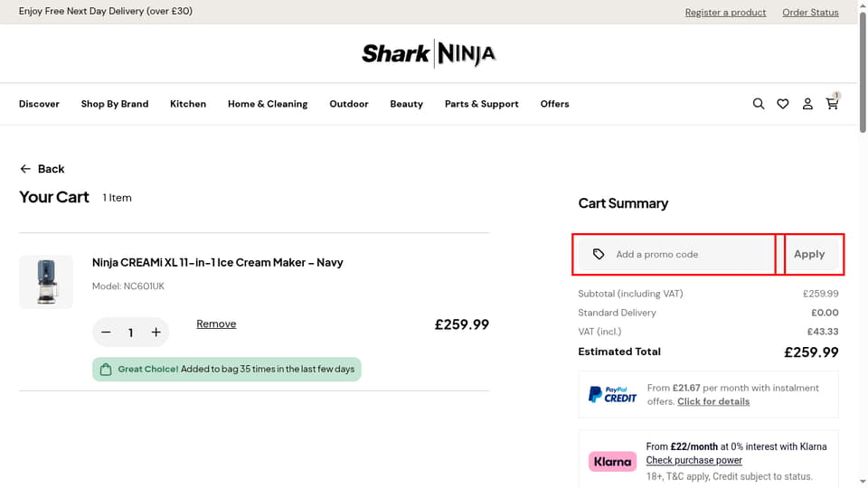Click the 1 Item count label
This screenshot has width=868, height=488.
click(117, 198)
